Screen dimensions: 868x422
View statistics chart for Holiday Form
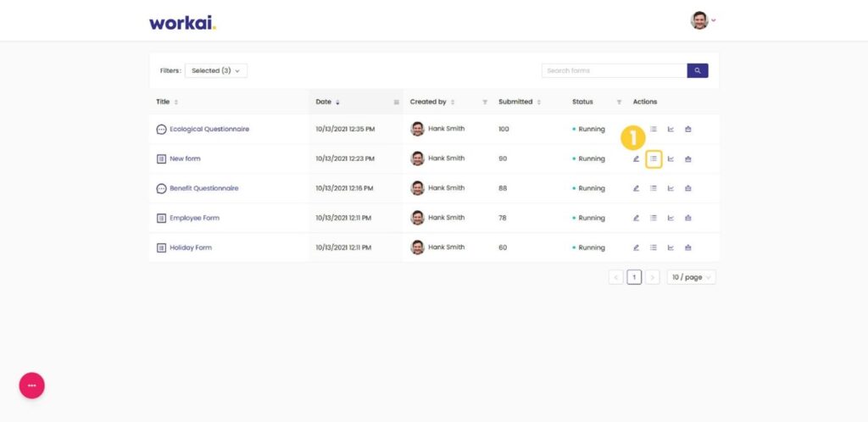670,247
